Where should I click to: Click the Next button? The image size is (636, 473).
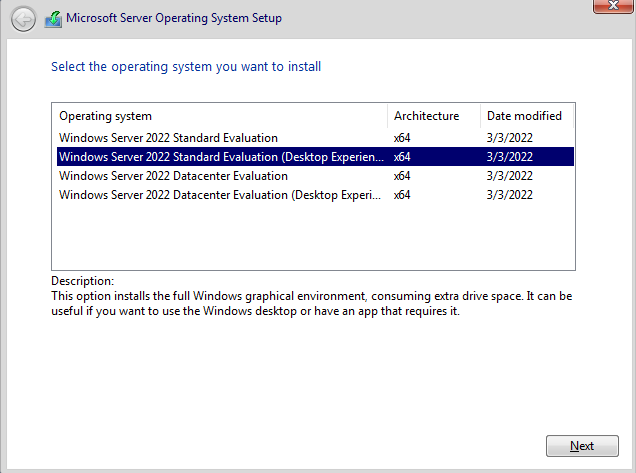point(582,446)
